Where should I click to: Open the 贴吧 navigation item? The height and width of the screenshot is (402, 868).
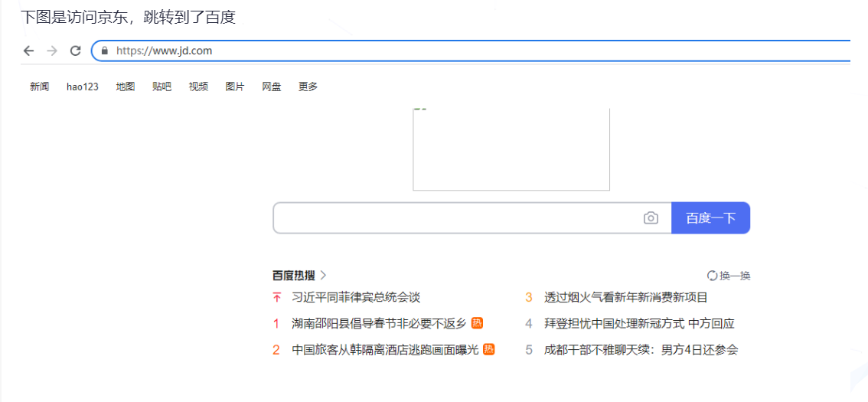point(162,87)
